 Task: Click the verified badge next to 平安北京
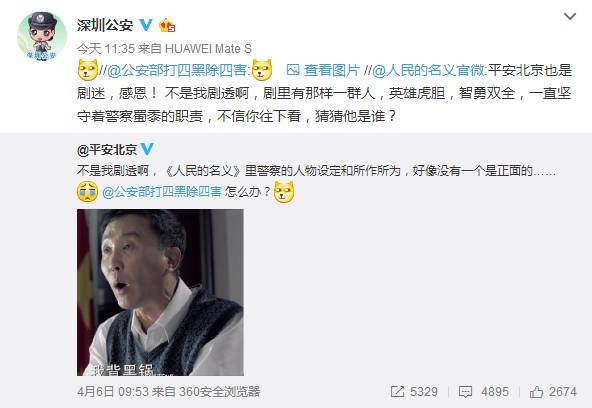[x=147, y=149]
